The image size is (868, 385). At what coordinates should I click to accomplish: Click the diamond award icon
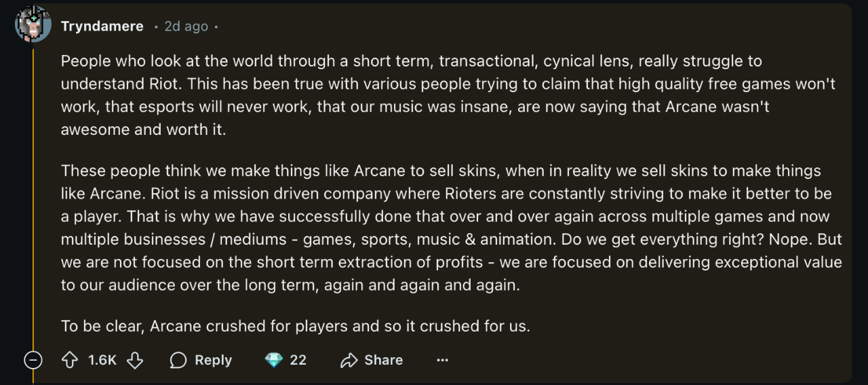(x=274, y=361)
